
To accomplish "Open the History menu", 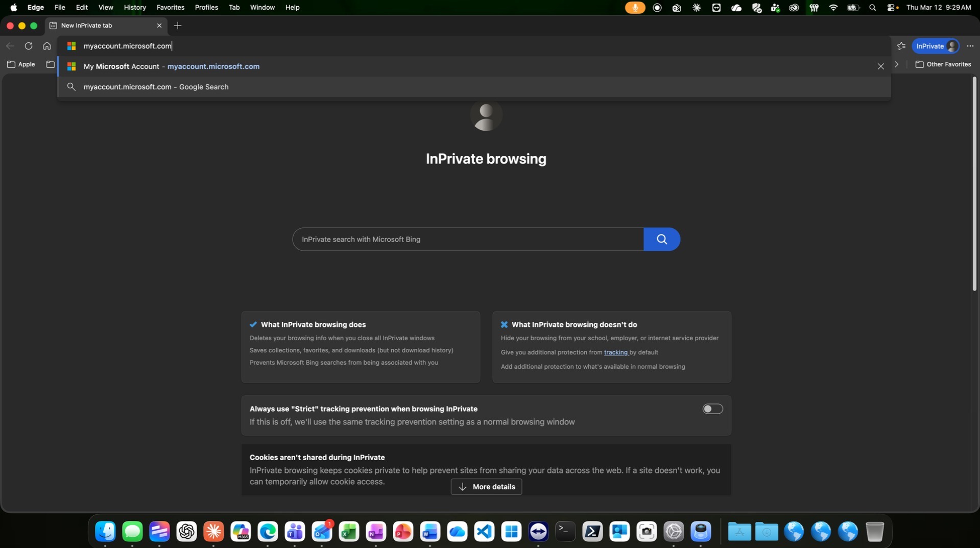I will tap(135, 8).
